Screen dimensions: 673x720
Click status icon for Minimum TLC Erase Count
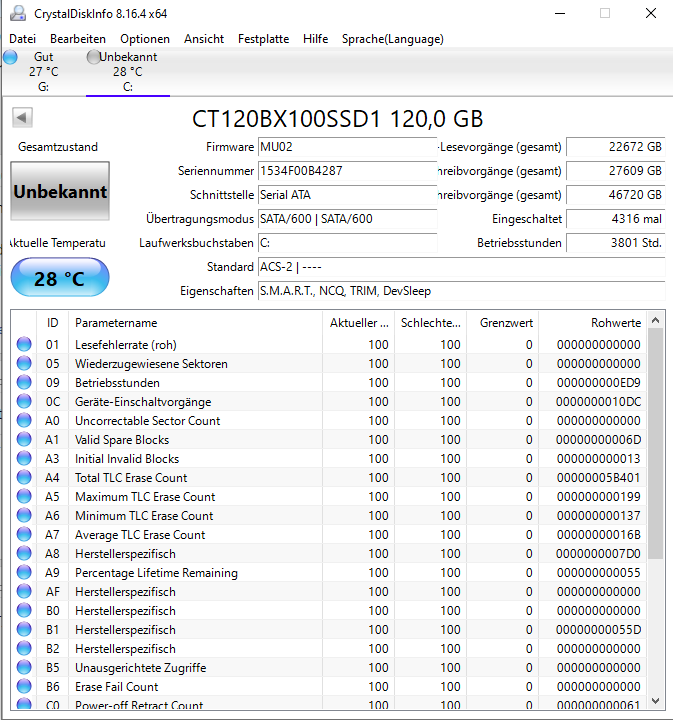(x=24, y=515)
